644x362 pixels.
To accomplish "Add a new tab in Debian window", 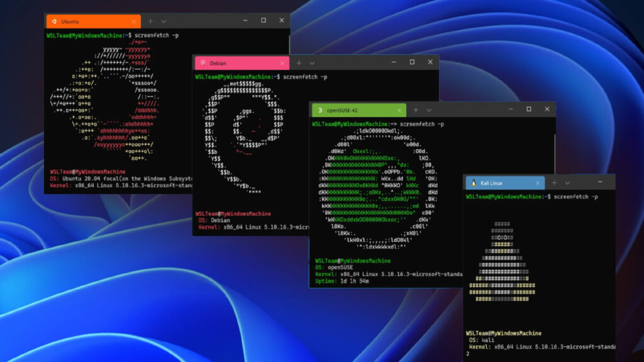I will 299,63.
